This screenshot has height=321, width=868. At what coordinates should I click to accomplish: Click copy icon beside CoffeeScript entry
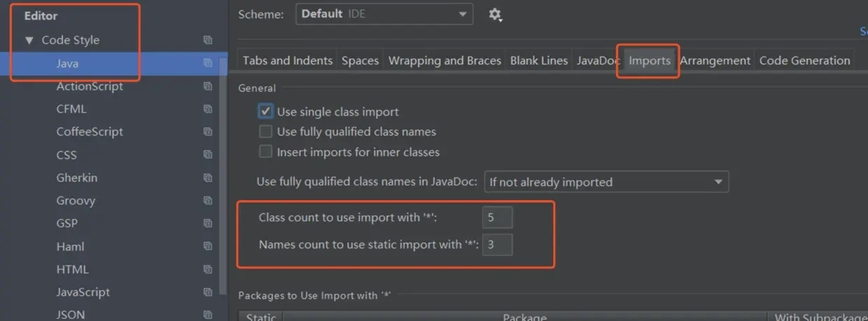208,131
